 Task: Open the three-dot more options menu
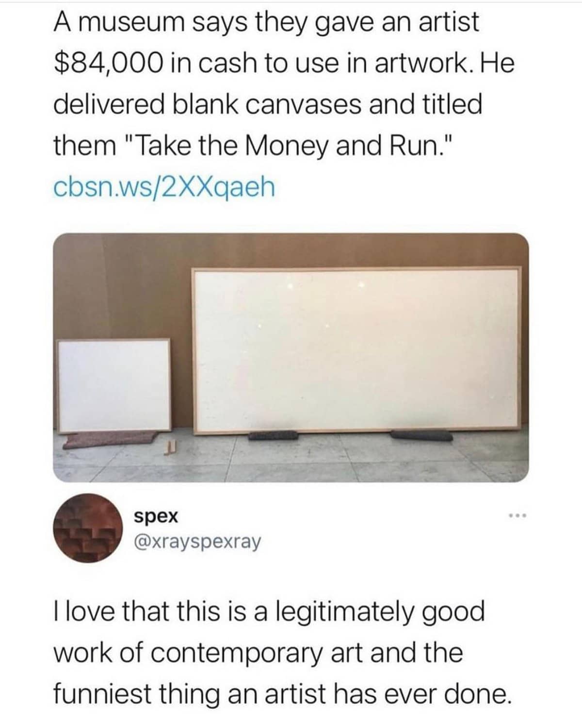[x=518, y=515]
